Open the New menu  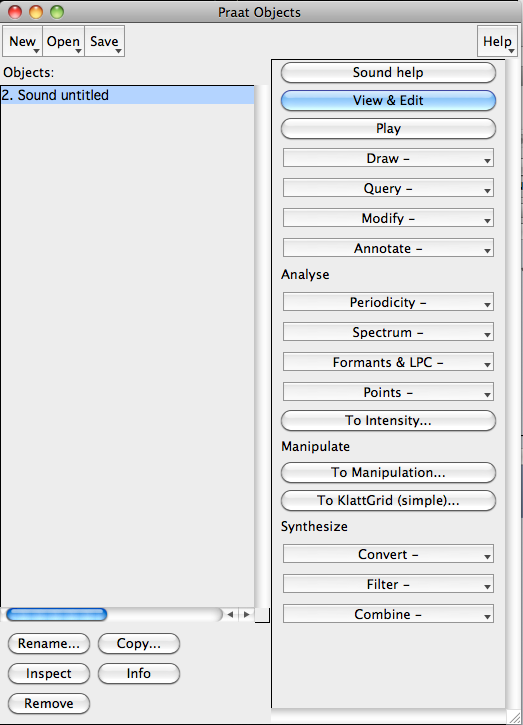23,42
